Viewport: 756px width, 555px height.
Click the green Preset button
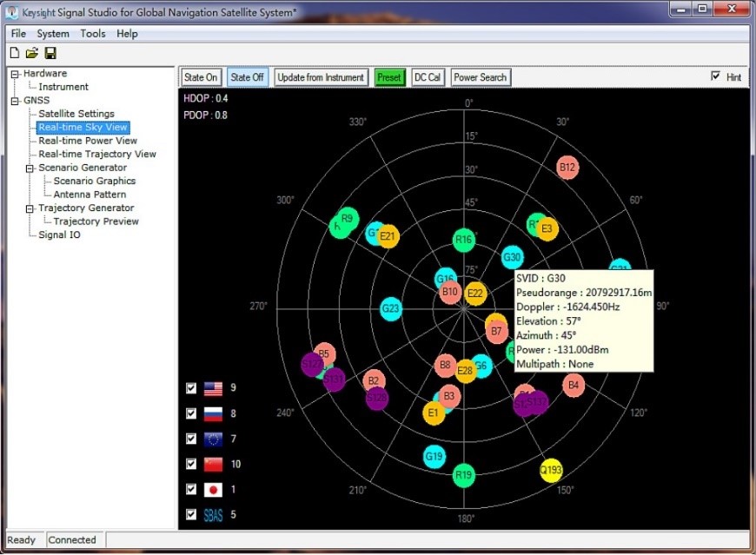click(389, 77)
